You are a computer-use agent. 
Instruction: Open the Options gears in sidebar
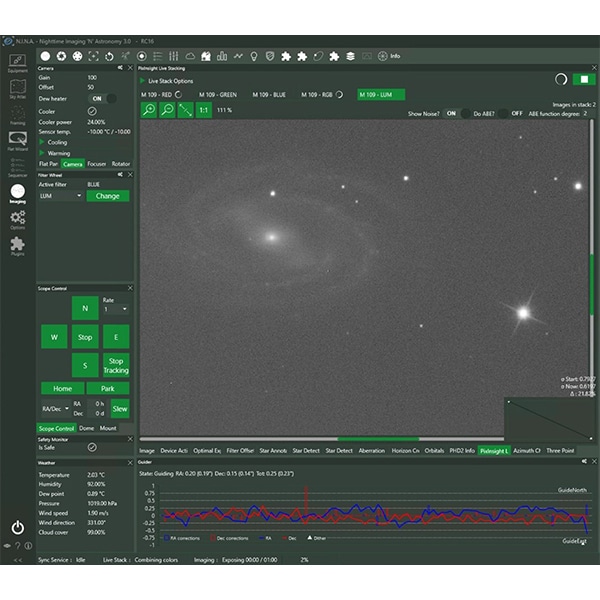point(18,220)
